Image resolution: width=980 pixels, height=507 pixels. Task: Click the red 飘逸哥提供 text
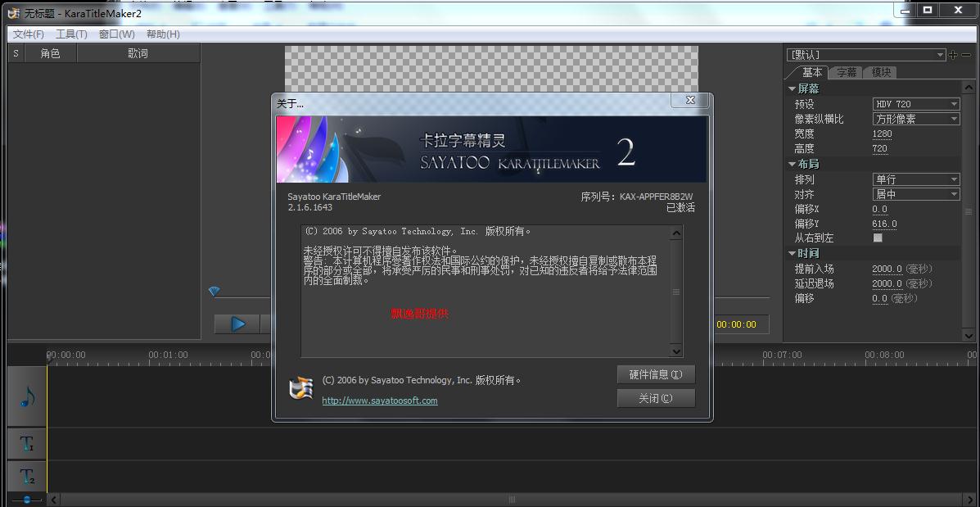click(x=419, y=314)
